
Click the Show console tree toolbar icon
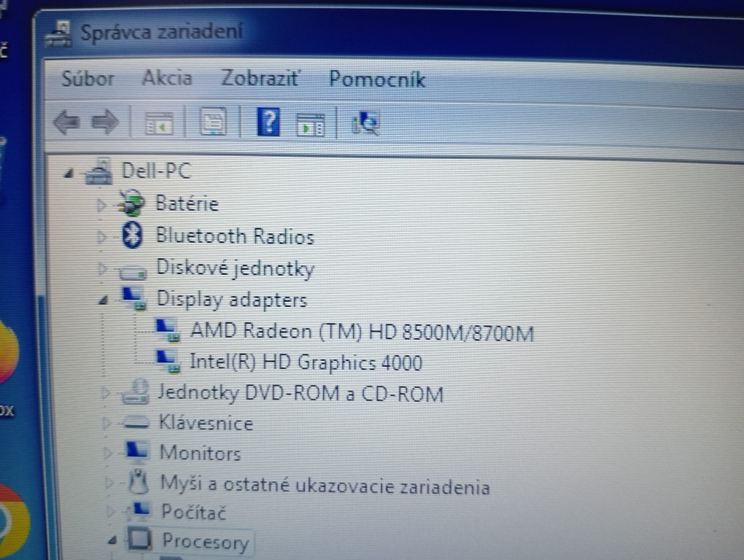coord(159,122)
